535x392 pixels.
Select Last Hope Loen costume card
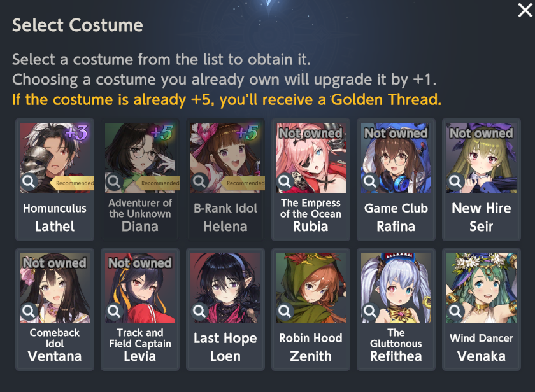click(225, 309)
